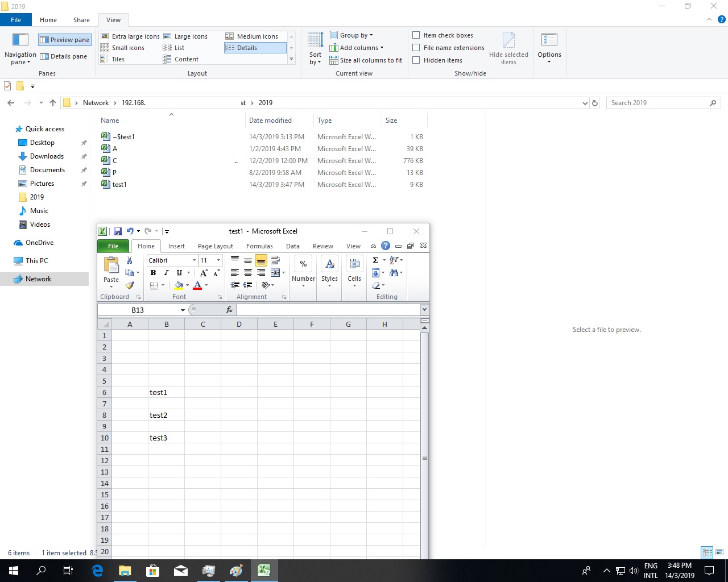Toggle the Preview pane button
This screenshot has height=582, width=728.
point(65,40)
